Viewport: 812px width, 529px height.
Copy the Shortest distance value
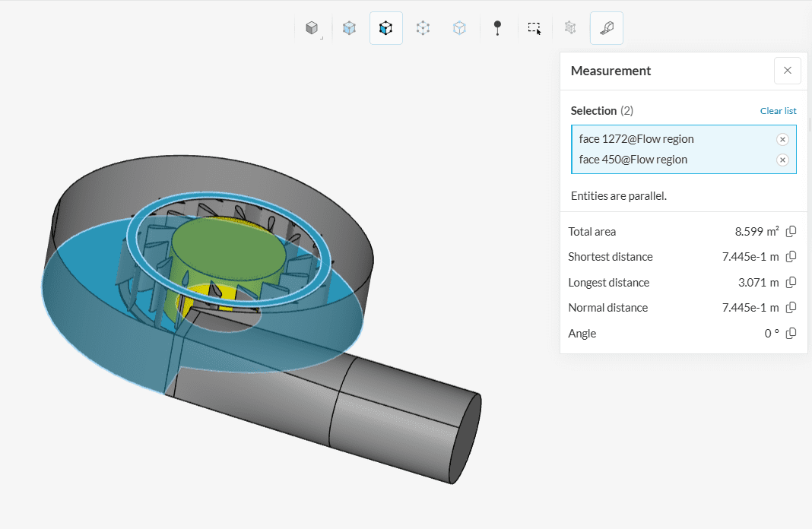[x=791, y=257]
